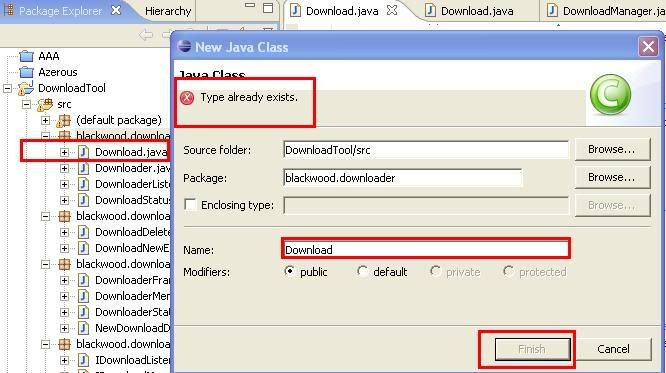This screenshot has height=373, width=666.
Task: Click the DownloadNewE file icon
Action: [x=84, y=248]
